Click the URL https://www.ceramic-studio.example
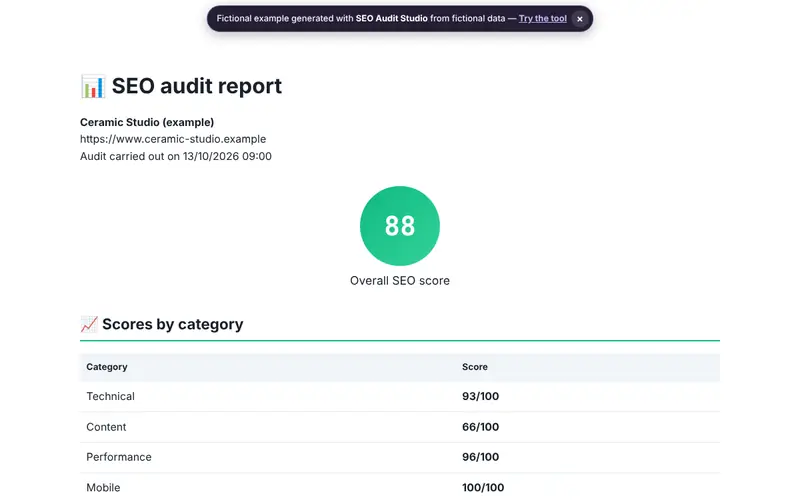 173,139
